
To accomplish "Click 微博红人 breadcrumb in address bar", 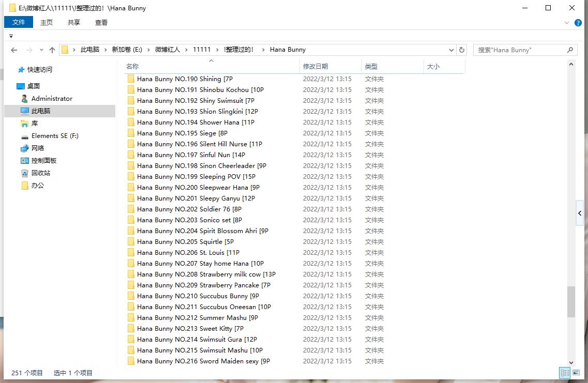I will [x=167, y=50].
